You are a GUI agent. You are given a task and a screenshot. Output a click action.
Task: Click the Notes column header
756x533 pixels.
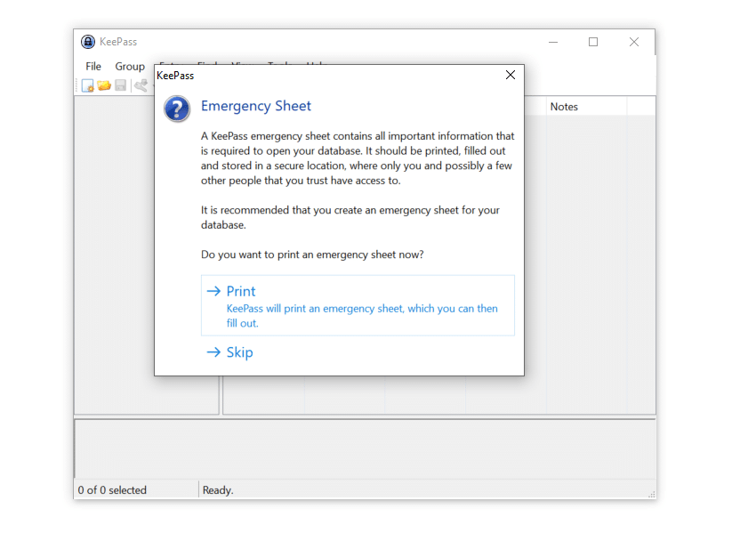click(x=586, y=107)
